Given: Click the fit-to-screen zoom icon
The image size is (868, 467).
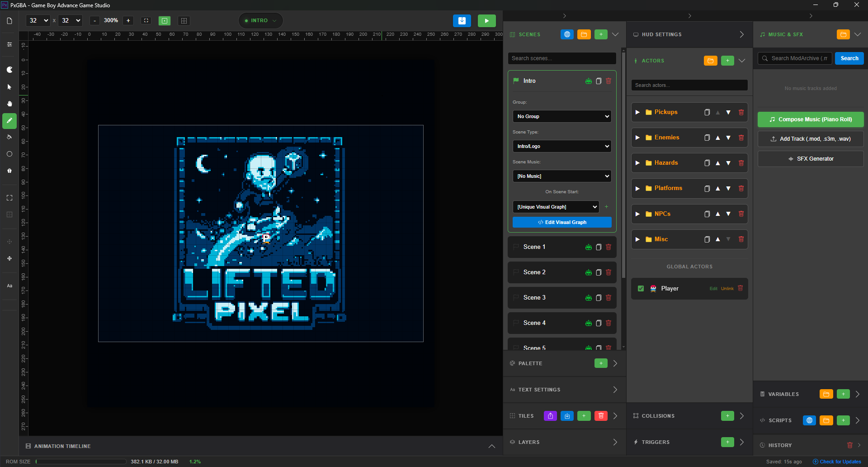Looking at the screenshot, I should [x=146, y=21].
